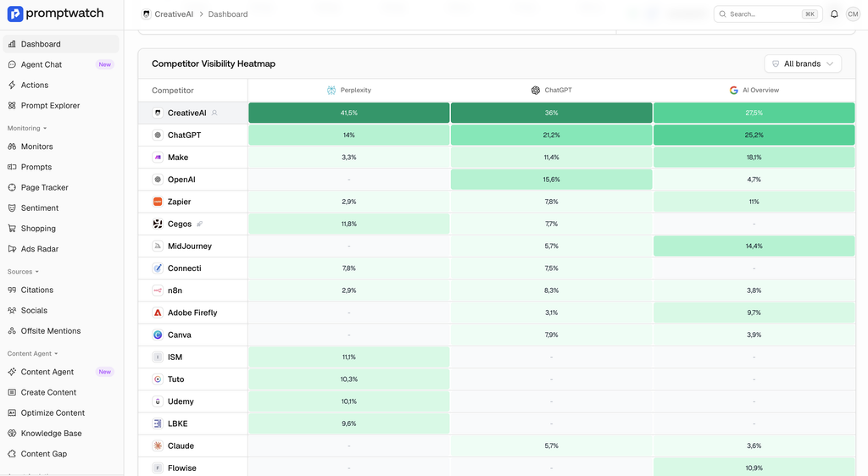Click the CreativeAI breadcrumb link

(168, 14)
